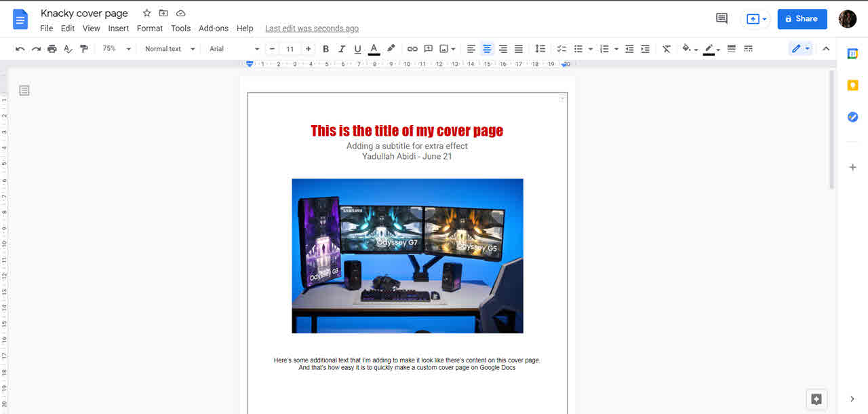The width and height of the screenshot is (868, 414).
Task: Open the Insert menu
Action: [119, 29]
